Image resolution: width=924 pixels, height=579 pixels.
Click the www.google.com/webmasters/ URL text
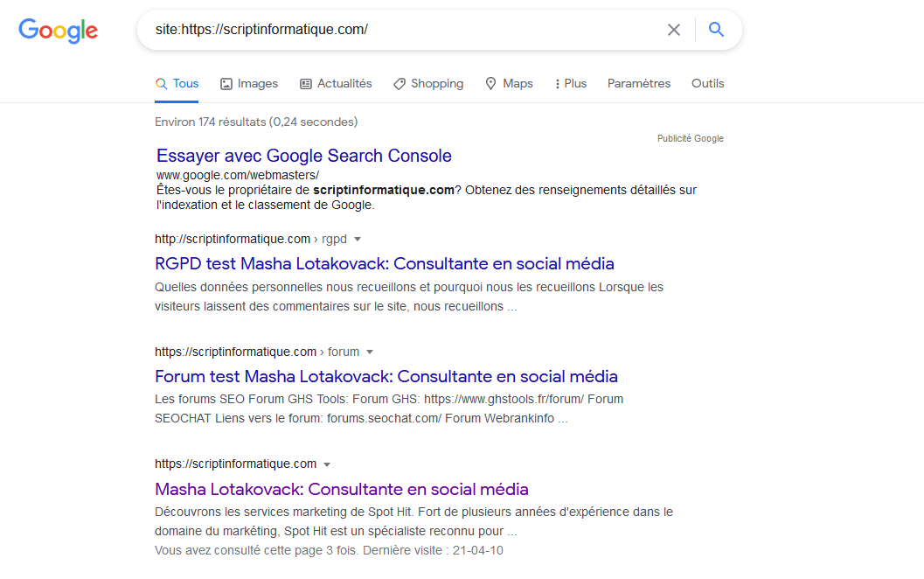(x=238, y=175)
